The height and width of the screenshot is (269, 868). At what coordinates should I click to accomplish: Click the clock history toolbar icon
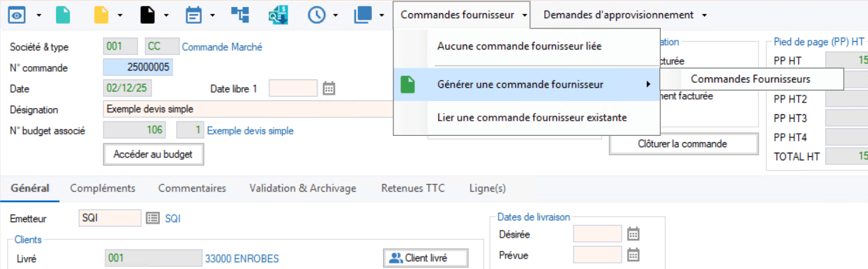point(317,14)
